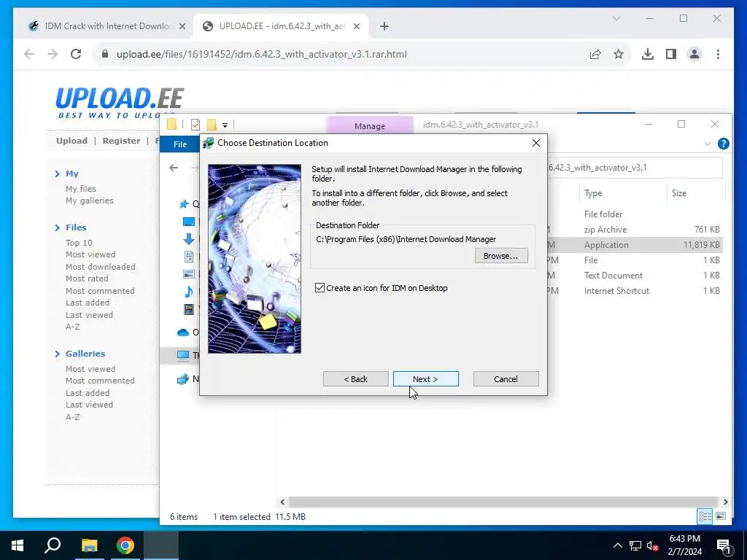Open a new Chrome tab
The height and width of the screenshot is (560, 747).
point(384,26)
